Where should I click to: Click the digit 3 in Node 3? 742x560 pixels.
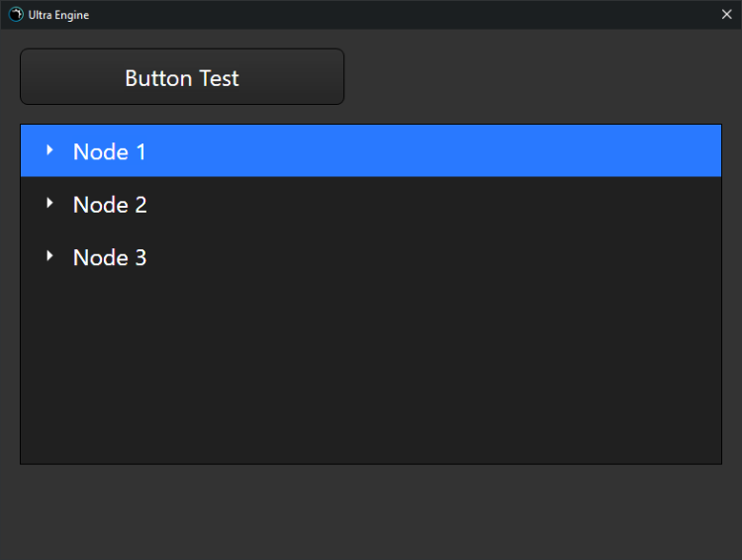point(140,257)
